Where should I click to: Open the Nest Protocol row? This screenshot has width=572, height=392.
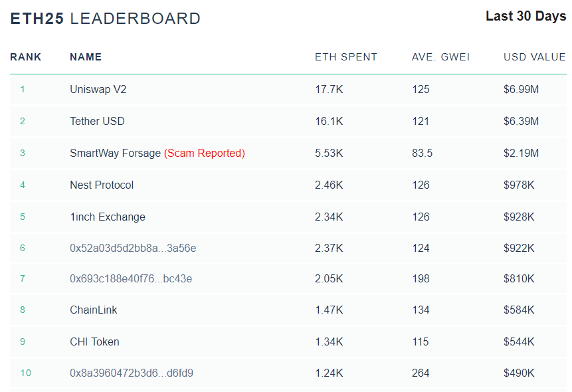[102, 185]
